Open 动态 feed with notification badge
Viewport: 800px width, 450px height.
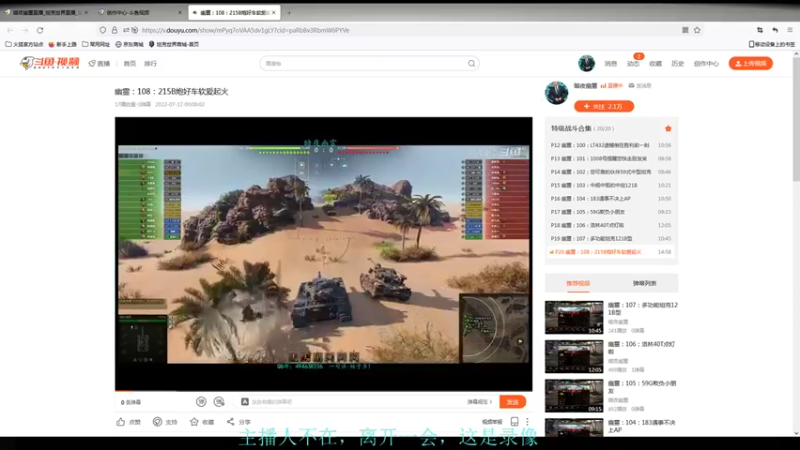[633, 64]
